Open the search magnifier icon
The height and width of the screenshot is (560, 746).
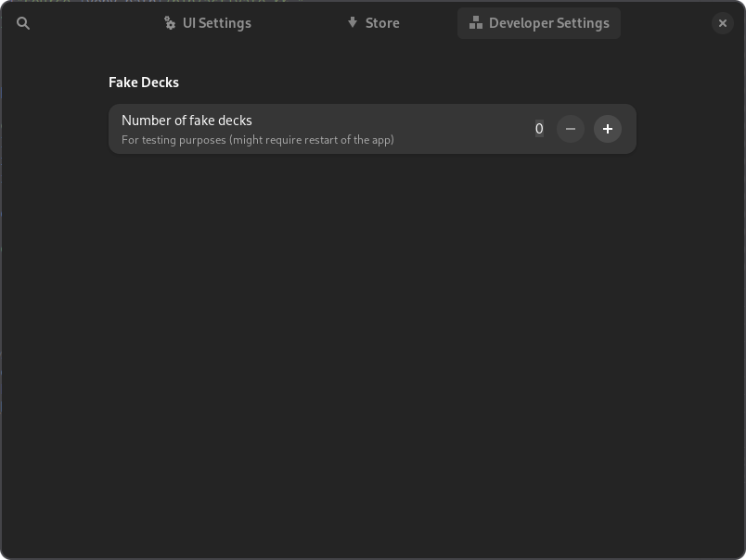pyautogui.click(x=24, y=23)
